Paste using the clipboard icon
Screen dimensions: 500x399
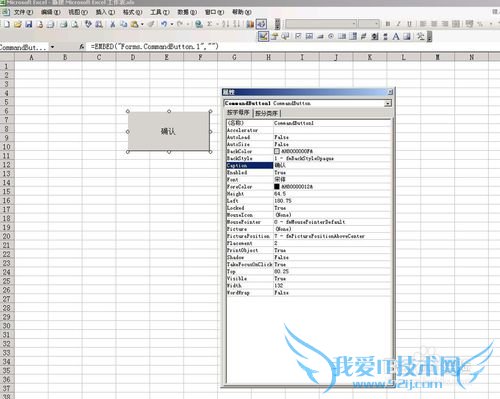pyautogui.click(x=134, y=24)
